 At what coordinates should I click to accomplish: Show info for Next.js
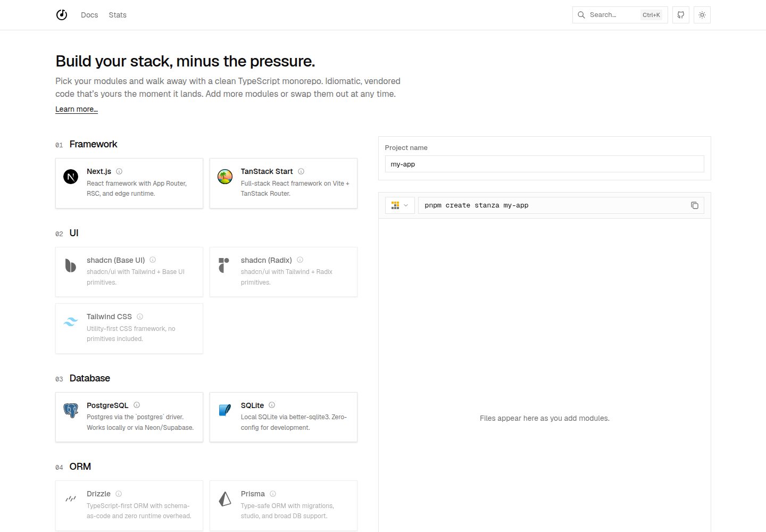click(x=119, y=171)
